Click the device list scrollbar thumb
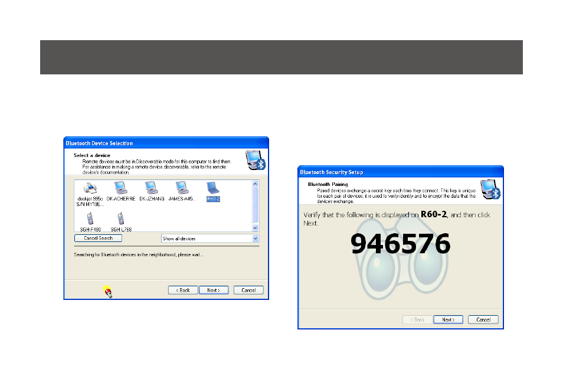 pos(256,205)
